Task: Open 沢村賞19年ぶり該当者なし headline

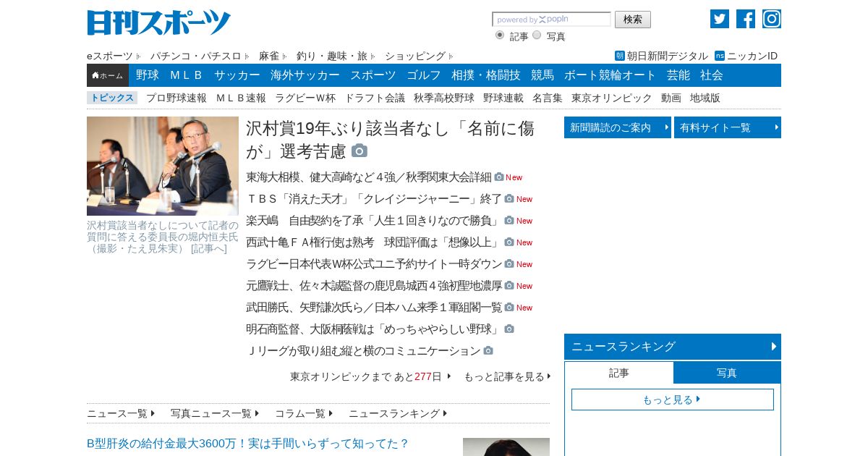Action: click(390, 140)
